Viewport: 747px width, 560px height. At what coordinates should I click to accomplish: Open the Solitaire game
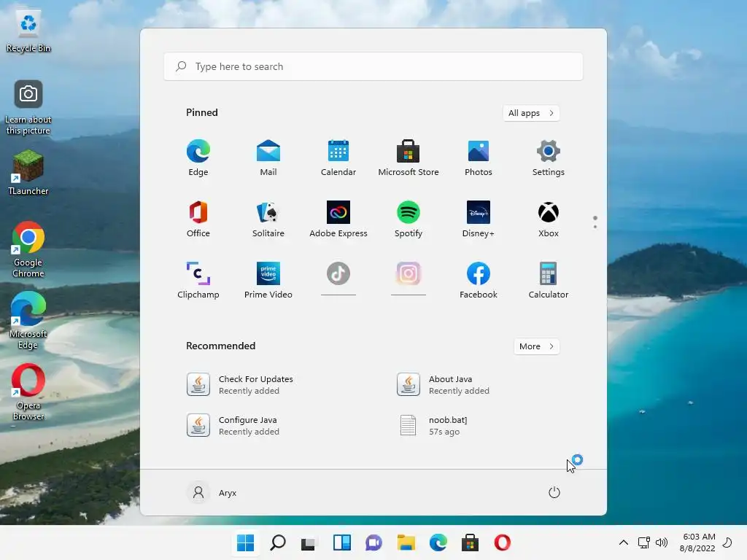(x=268, y=219)
